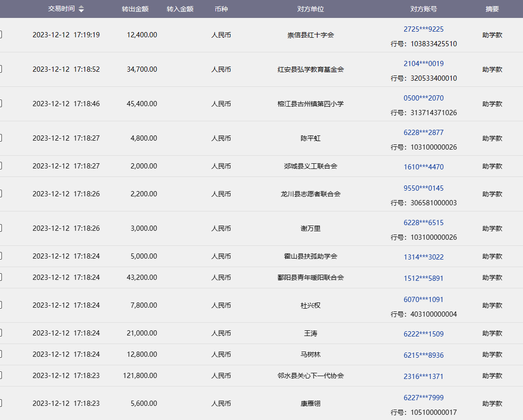Image resolution: width=523 pixels, height=420 pixels.
Task: Click 谢万里's account 6228***6515
Action: tap(423, 223)
